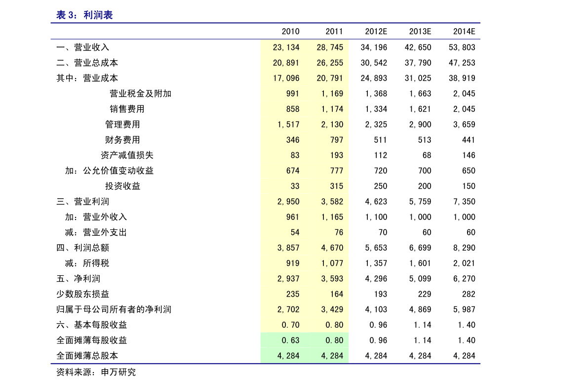This screenshot has width=588, height=386.
Task: Select the 利润总额 row label
Action: [x=82, y=248]
